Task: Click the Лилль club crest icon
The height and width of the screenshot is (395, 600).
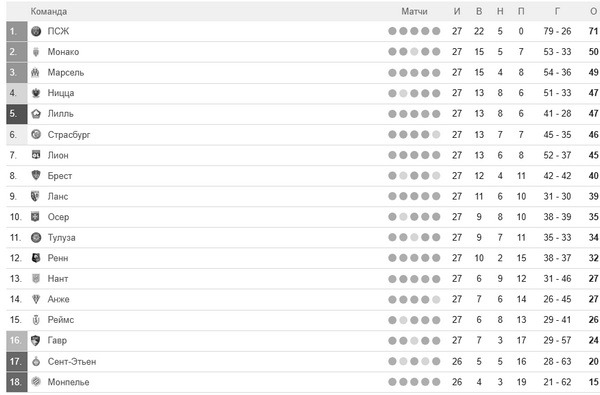Action: coord(36,114)
